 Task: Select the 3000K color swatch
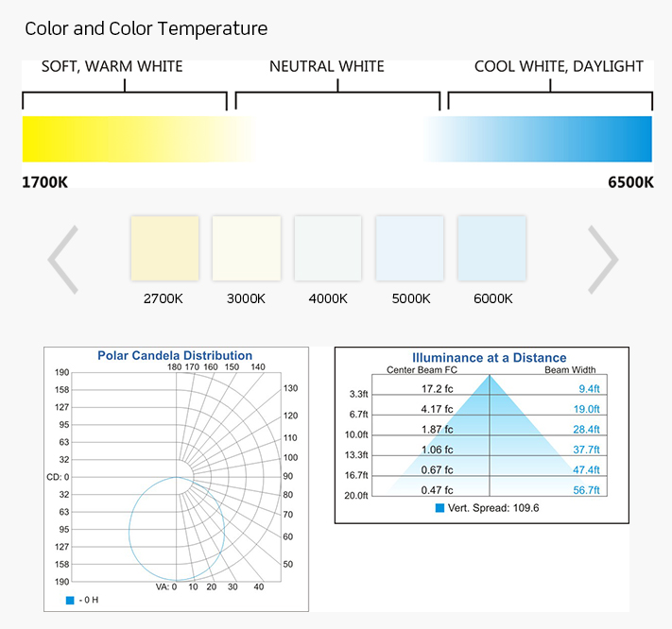pos(247,248)
